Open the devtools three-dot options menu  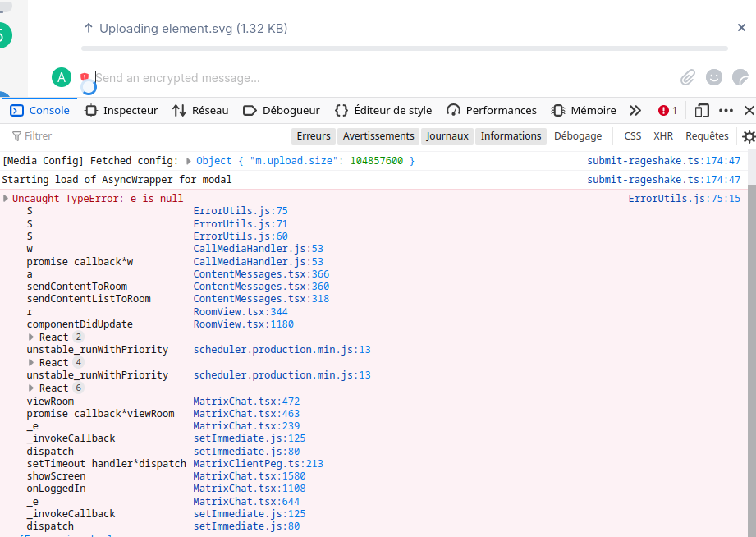(x=726, y=111)
